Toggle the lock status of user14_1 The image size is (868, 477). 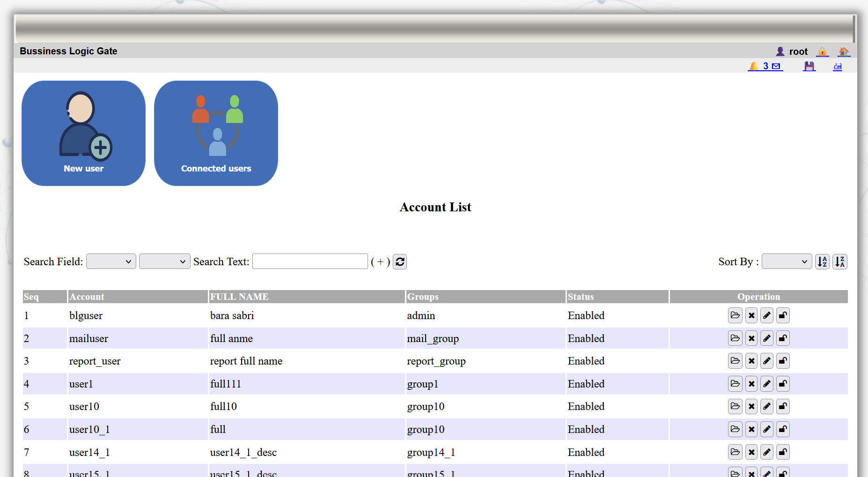point(783,452)
